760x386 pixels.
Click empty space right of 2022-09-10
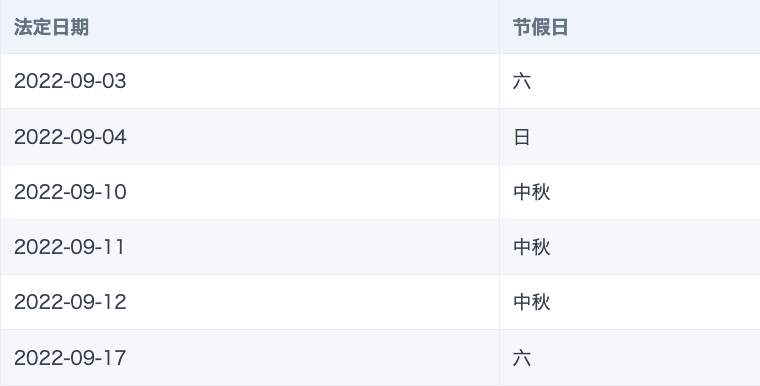(x=313, y=192)
